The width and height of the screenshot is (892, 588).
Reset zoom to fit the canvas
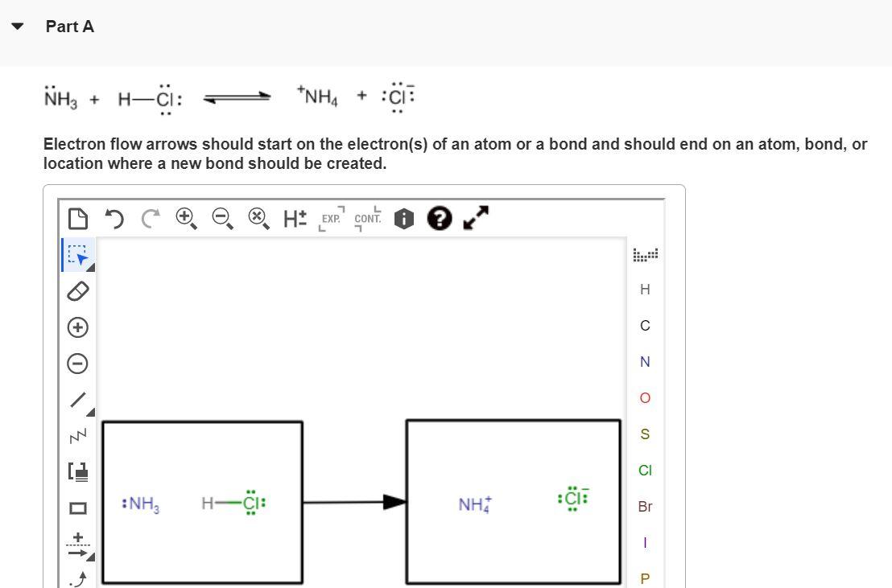(x=259, y=218)
